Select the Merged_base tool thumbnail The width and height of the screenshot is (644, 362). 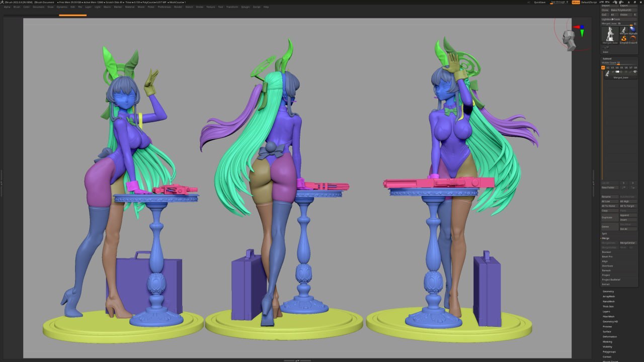[x=610, y=35]
